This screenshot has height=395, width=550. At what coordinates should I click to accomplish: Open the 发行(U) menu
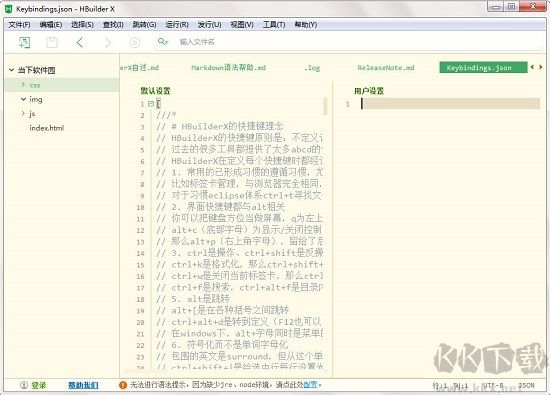point(209,25)
